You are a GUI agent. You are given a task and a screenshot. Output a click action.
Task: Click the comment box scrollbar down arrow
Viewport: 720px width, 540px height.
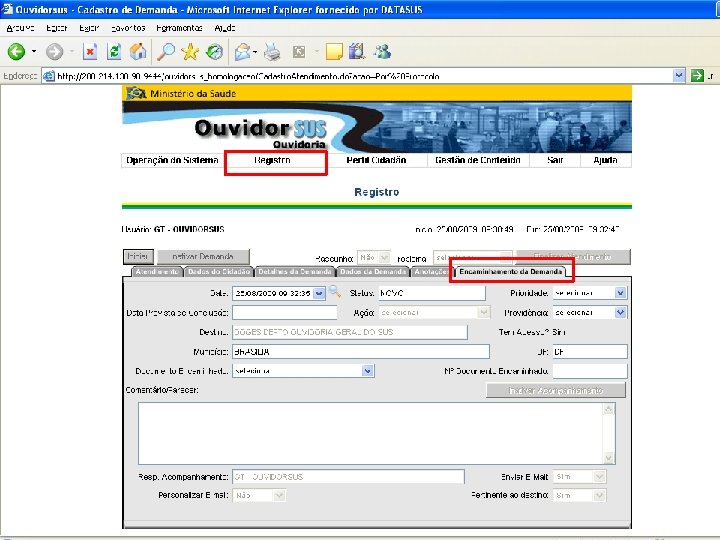click(x=609, y=458)
